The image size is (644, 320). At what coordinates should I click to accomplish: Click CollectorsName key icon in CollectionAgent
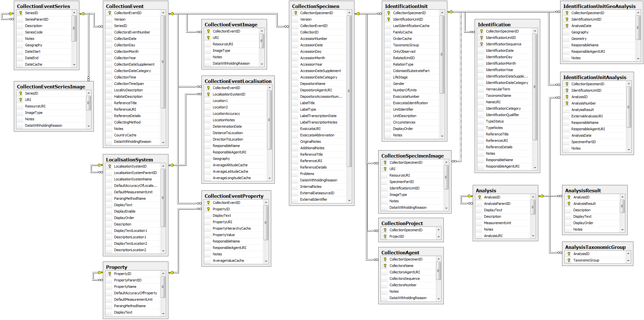click(385, 266)
